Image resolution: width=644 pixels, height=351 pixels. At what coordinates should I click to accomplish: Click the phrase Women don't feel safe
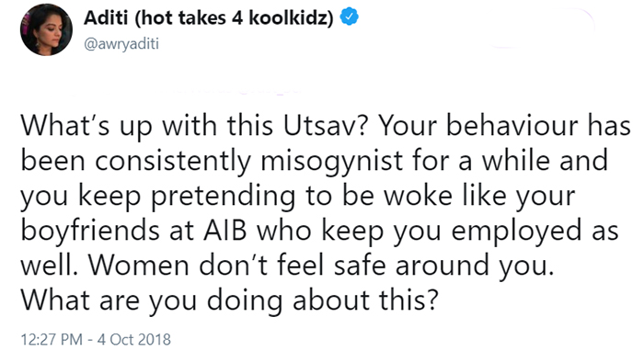[x=237, y=266]
